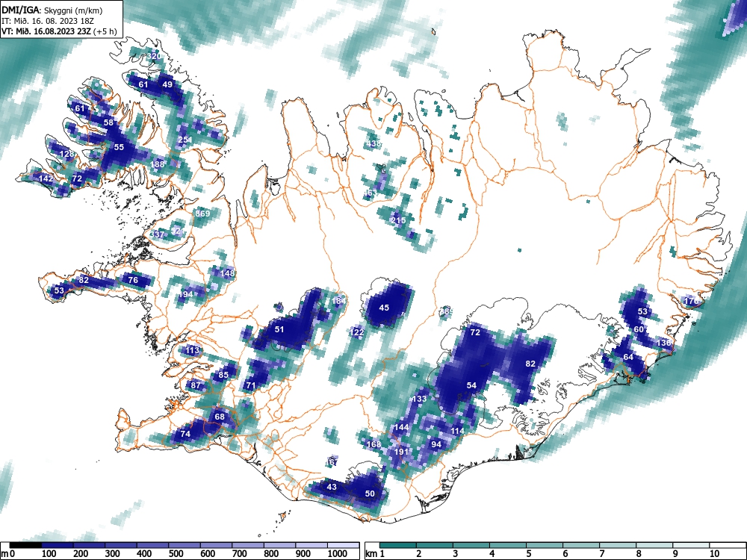747x560 pixels.
Task: Click the header line 'DMI/IGA: Skyggni (m/km)'
Action: tap(52, 10)
